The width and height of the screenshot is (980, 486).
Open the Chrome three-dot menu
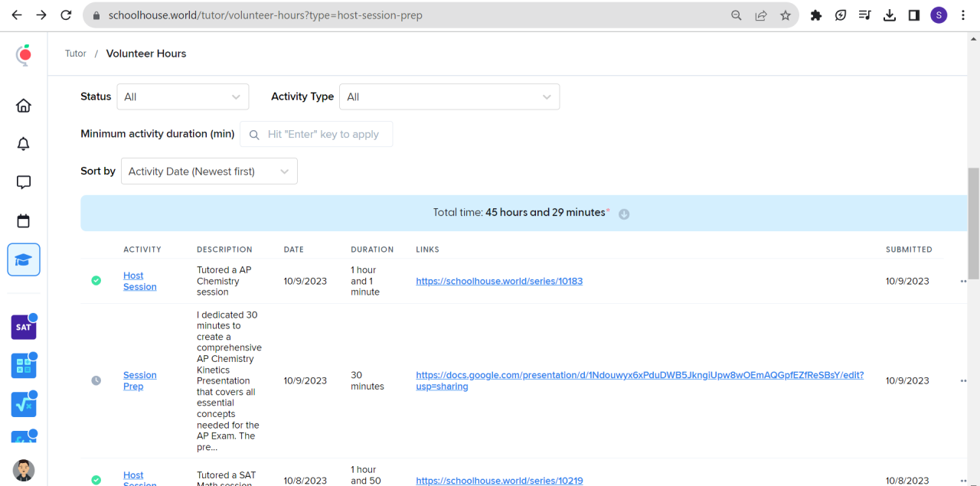[963, 15]
